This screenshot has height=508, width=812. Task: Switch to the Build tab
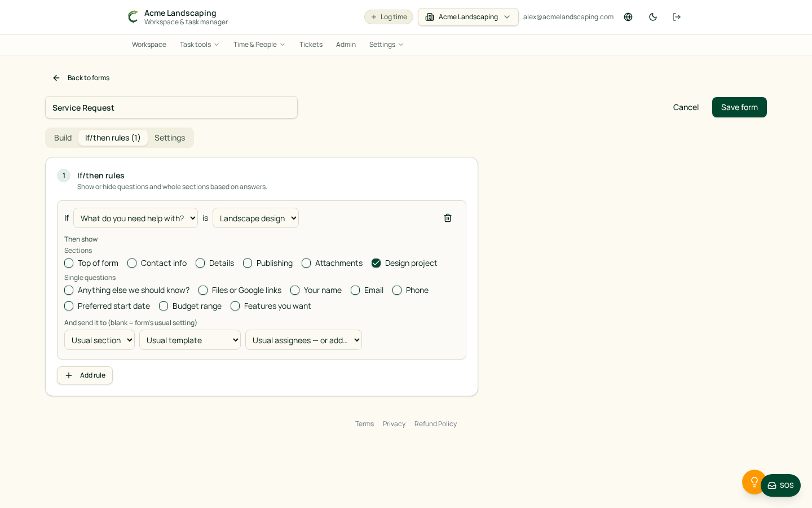(x=63, y=138)
